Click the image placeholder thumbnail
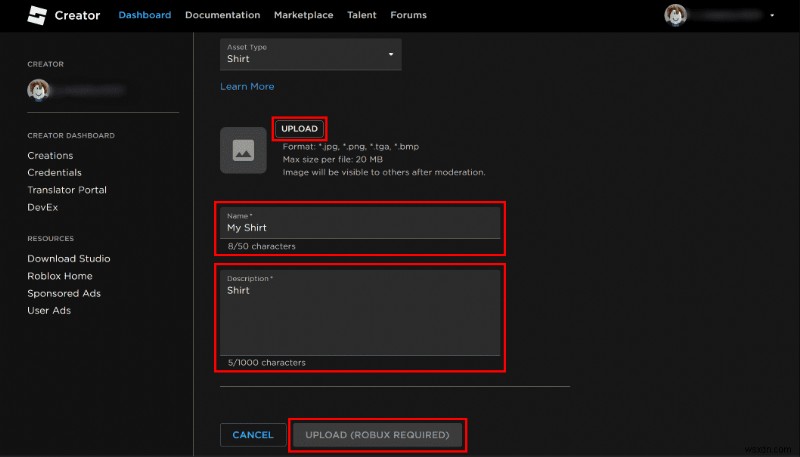Screen dimensions: 800x457 pyautogui.click(x=243, y=150)
